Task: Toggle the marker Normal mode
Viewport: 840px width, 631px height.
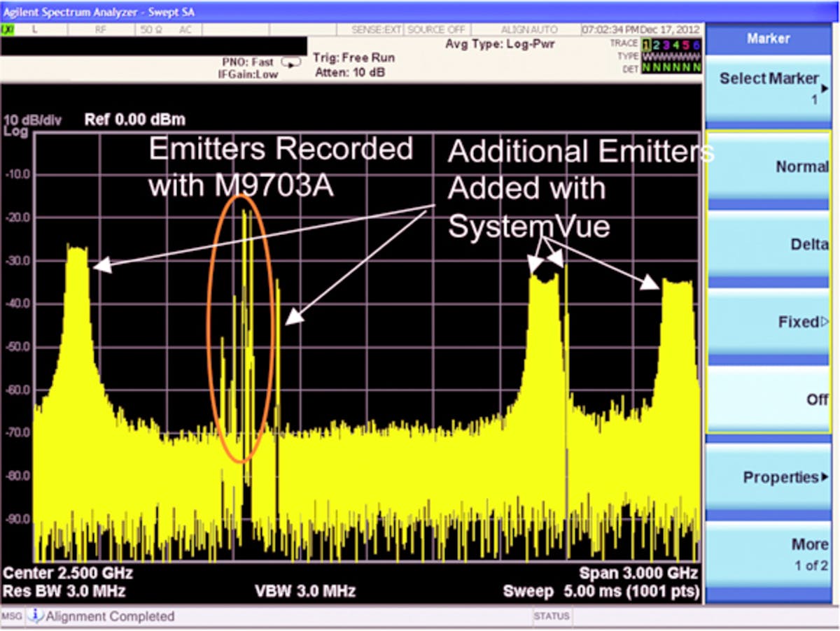Action: (768, 166)
